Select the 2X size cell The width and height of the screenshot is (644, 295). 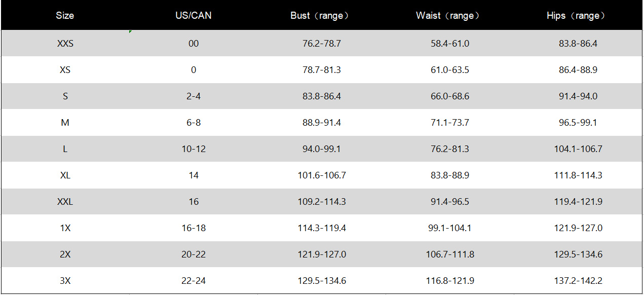(65, 254)
